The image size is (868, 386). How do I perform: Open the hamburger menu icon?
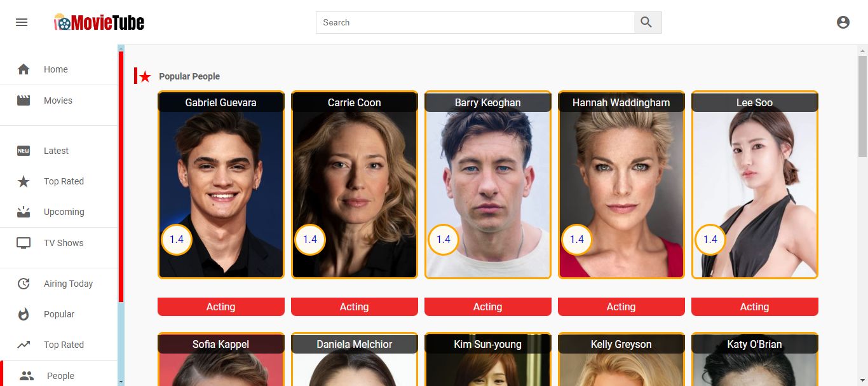click(x=22, y=22)
